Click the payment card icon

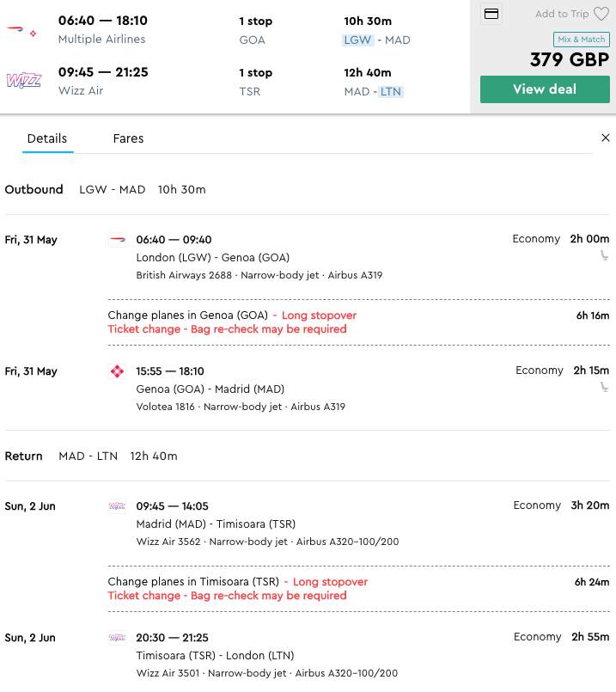[491, 14]
